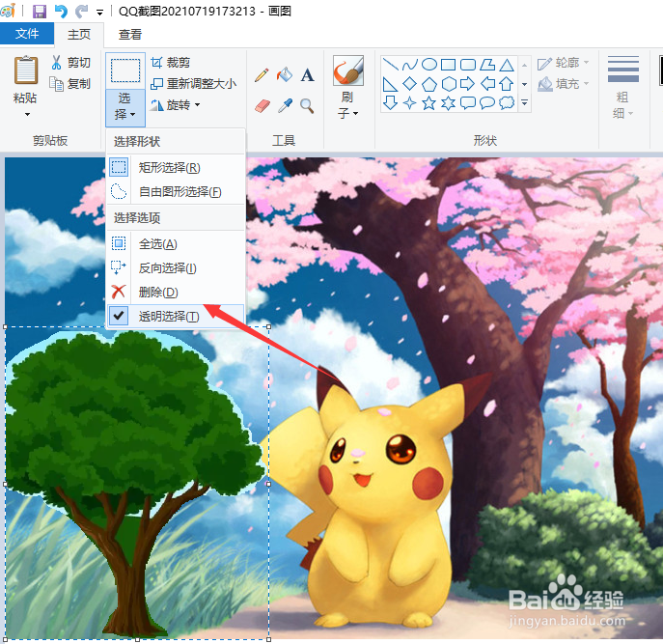Select the Color picker eyedropper tool
Image resolution: width=663 pixels, height=644 pixels.
pos(285,106)
